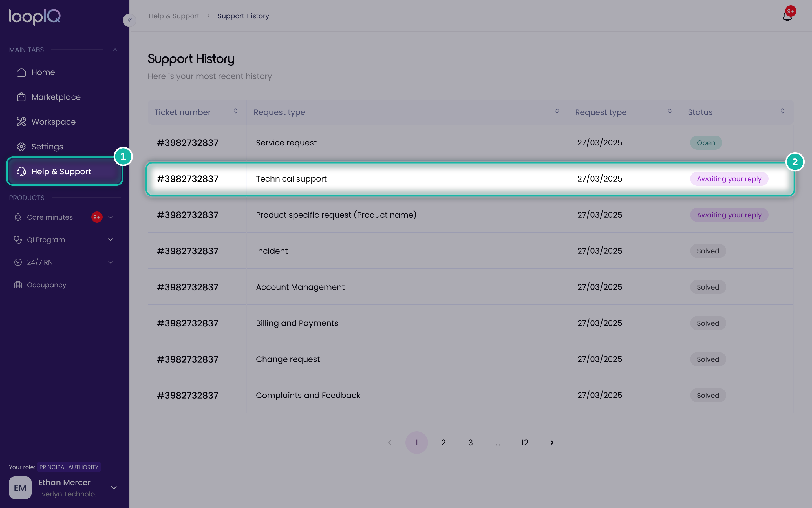The image size is (812, 508).
Task: Sort by Status column
Action: click(x=782, y=111)
